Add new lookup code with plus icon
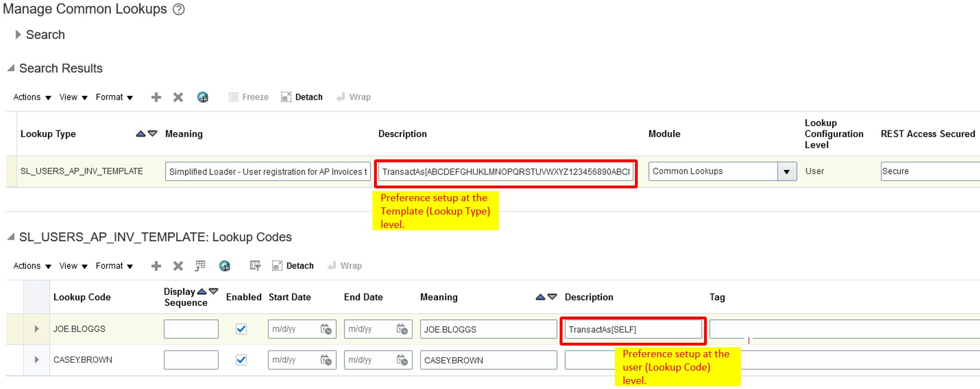This screenshot has width=980, height=389. [x=156, y=266]
